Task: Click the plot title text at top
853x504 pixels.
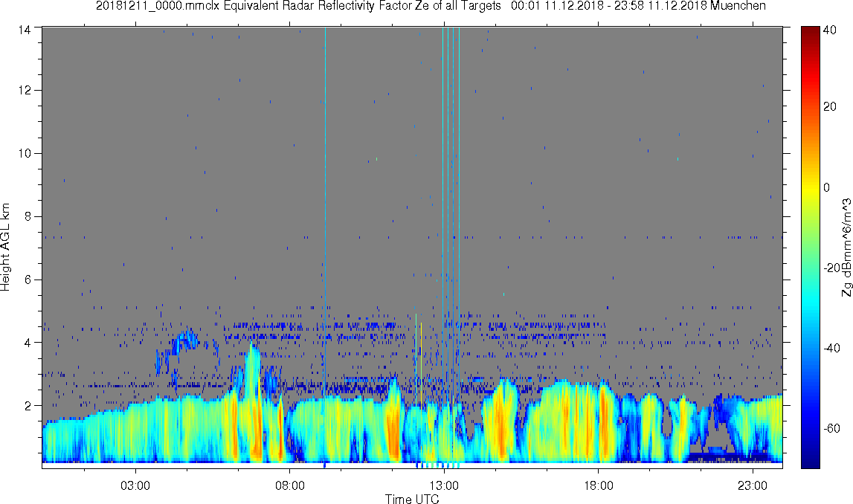Action: coord(431,6)
